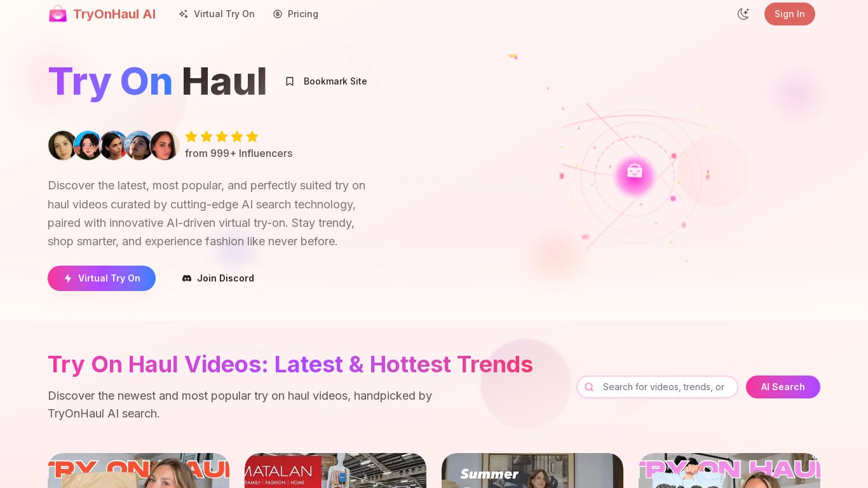Click the TryOnHaul AI brand text link

(x=114, y=14)
